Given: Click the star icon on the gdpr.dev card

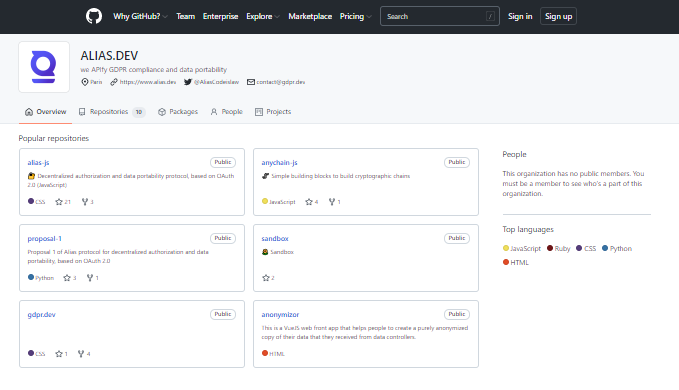Looking at the screenshot, I should 59,354.
